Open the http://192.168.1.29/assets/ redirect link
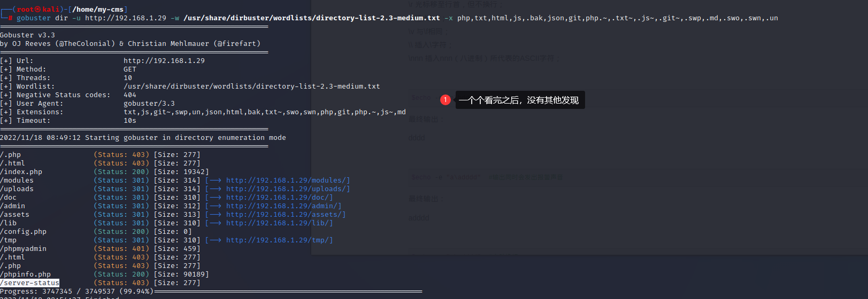Viewport: 868px width, 299px height. [283, 215]
